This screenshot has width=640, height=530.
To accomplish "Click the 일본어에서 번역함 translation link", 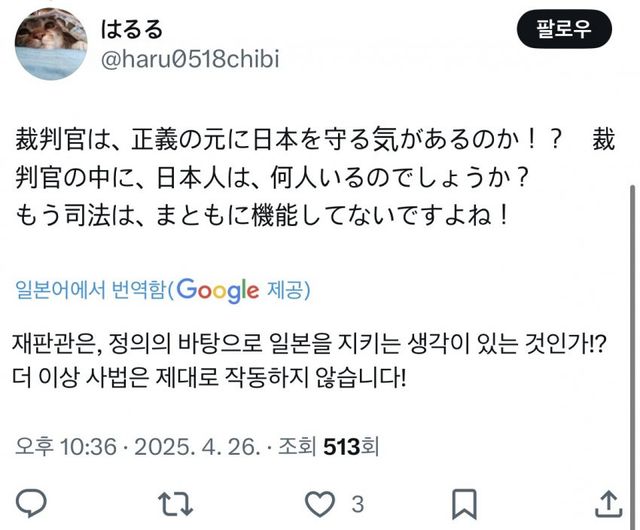I will click(89, 291).
